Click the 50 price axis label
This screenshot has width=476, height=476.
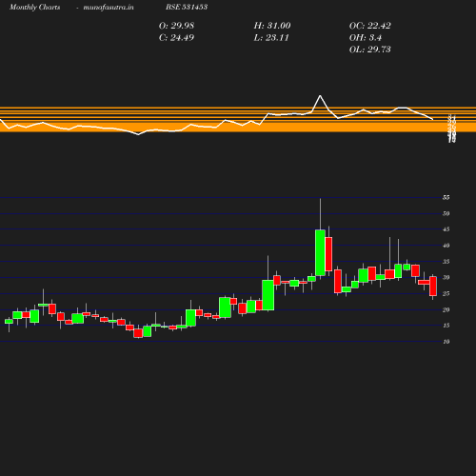tap(446, 213)
